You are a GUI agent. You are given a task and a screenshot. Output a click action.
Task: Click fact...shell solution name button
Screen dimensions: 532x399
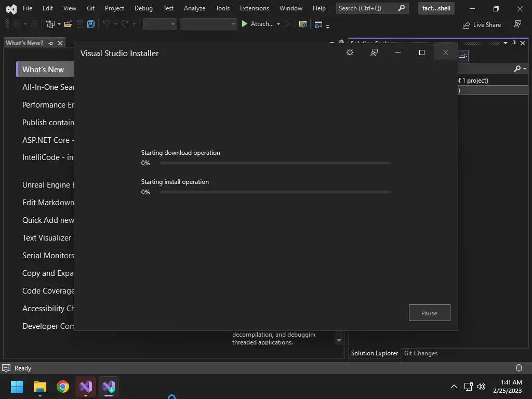pos(436,8)
